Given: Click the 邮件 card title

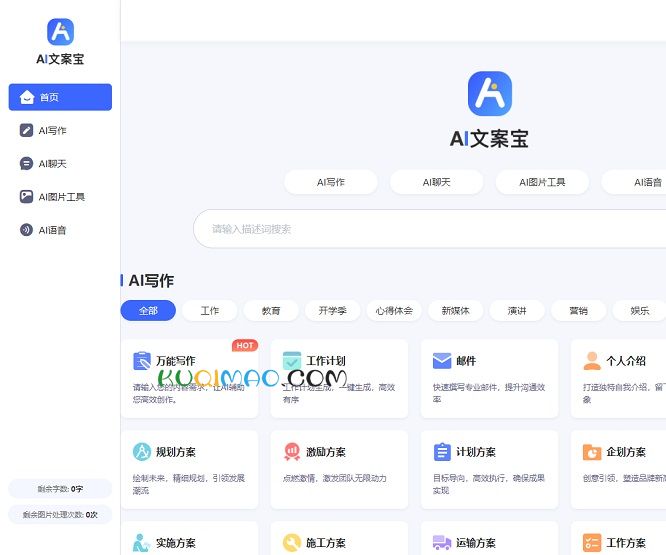Looking at the screenshot, I should [x=466, y=361].
